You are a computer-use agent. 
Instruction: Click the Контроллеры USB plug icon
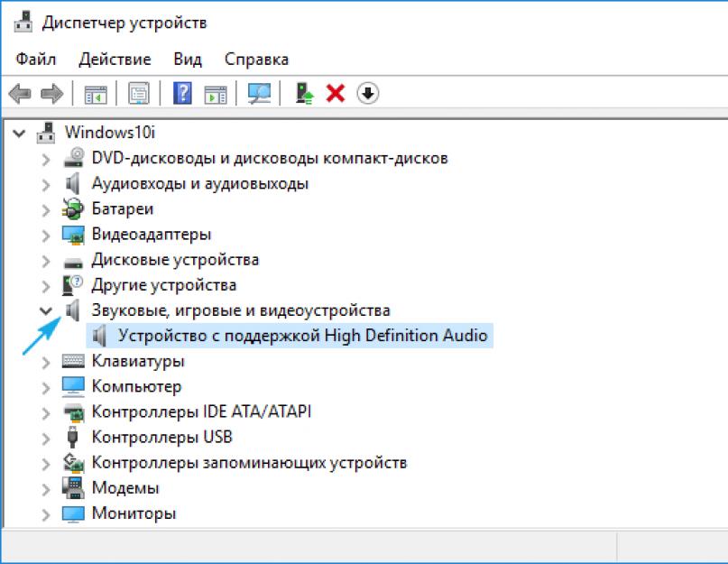pyautogui.click(x=72, y=437)
